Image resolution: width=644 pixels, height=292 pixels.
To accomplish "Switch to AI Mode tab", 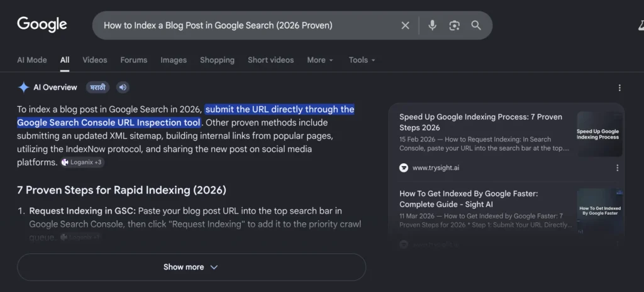I will coord(31,60).
